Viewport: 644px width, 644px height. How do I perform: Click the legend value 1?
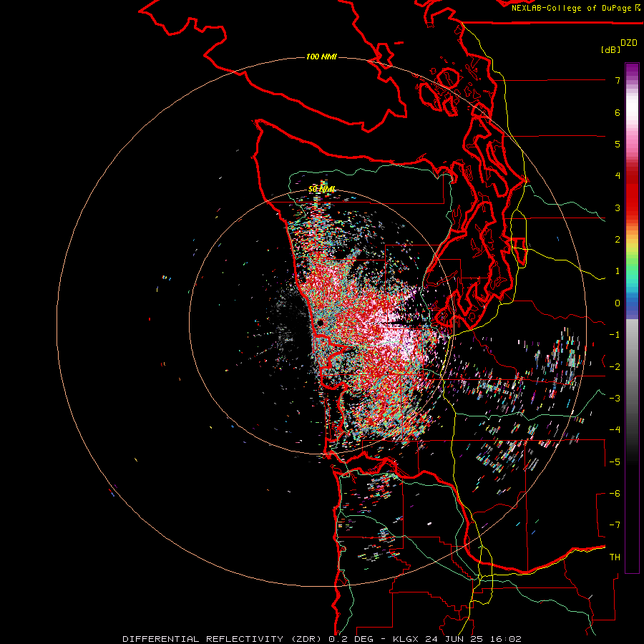618,271
